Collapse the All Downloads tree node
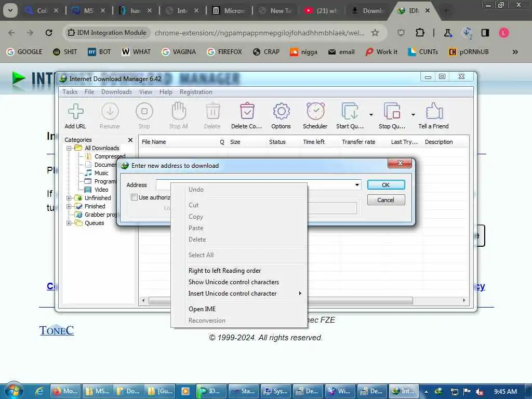The image size is (532, 399). click(69, 148)
